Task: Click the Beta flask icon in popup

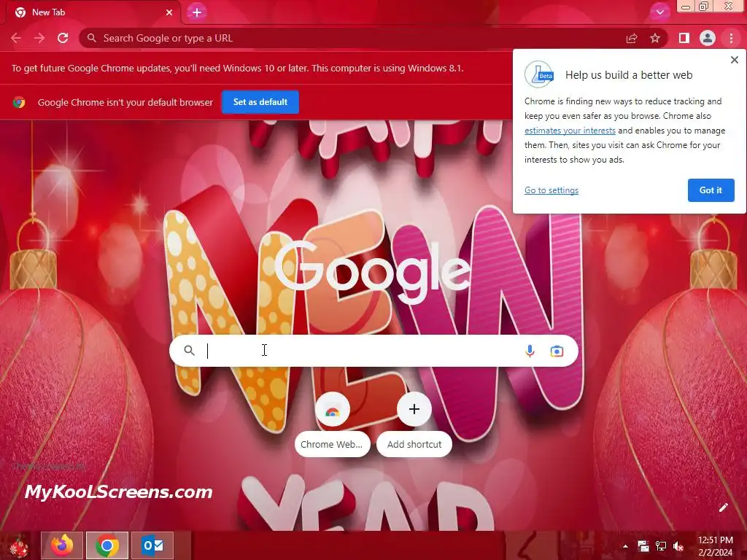Action: tap(539, 74)
